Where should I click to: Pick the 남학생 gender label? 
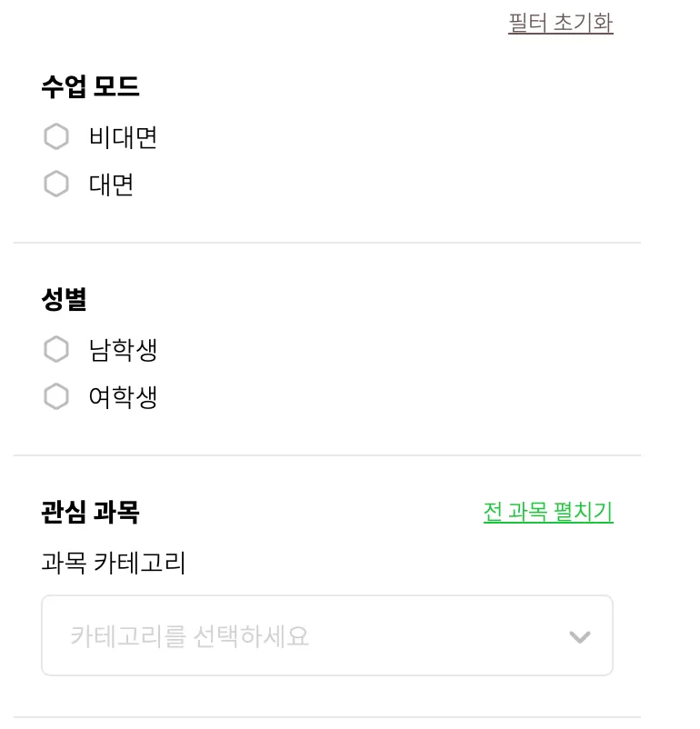(x=123, y=350)
